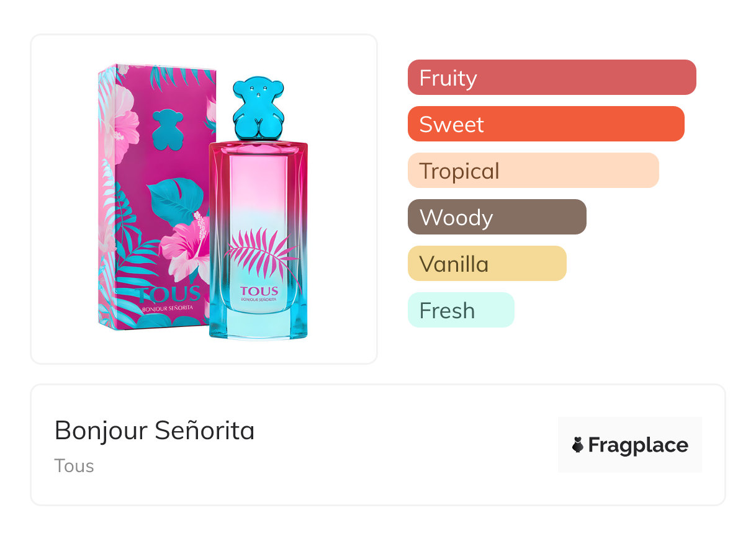Click the Vanilla accord bar
This screenshot has width=756, height=536.
point(487,264)
